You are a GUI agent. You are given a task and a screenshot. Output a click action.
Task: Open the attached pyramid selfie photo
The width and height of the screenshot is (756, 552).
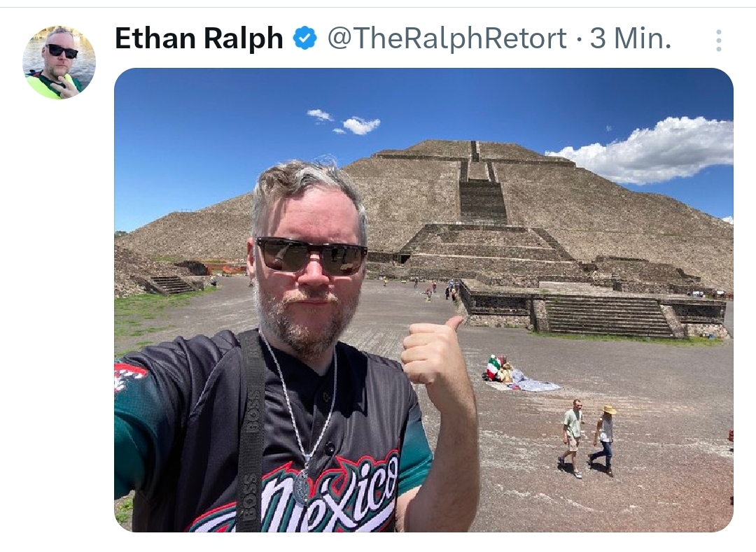423,299
